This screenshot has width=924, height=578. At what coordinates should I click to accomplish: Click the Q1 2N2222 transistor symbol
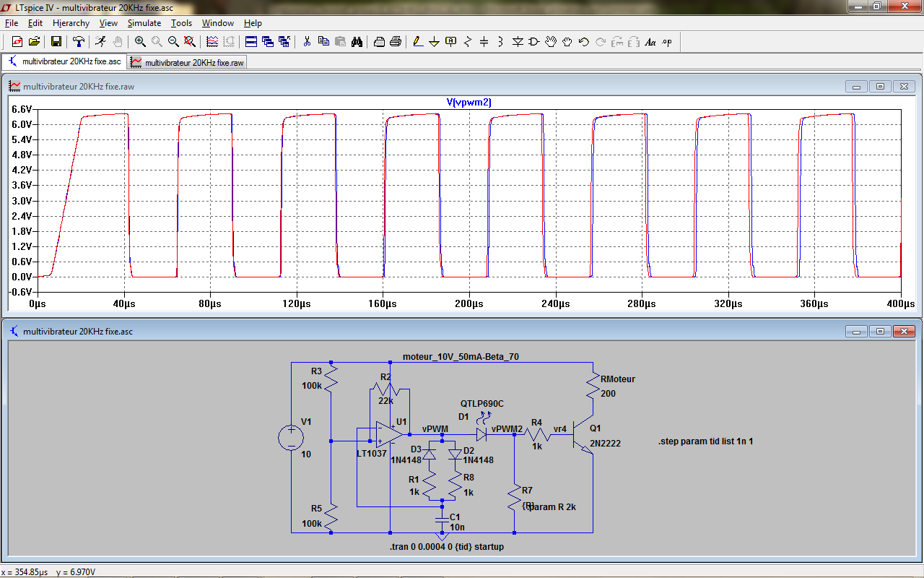coord(581,435)
